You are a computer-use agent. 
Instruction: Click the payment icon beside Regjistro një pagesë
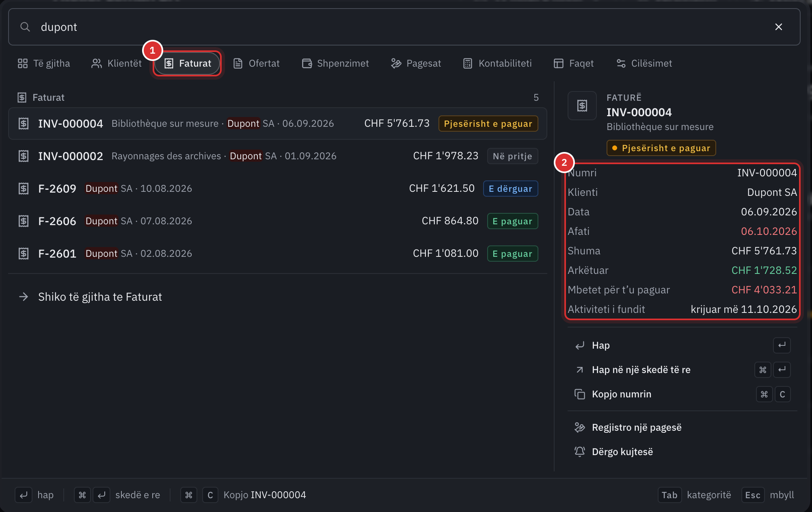pos(580,427)
